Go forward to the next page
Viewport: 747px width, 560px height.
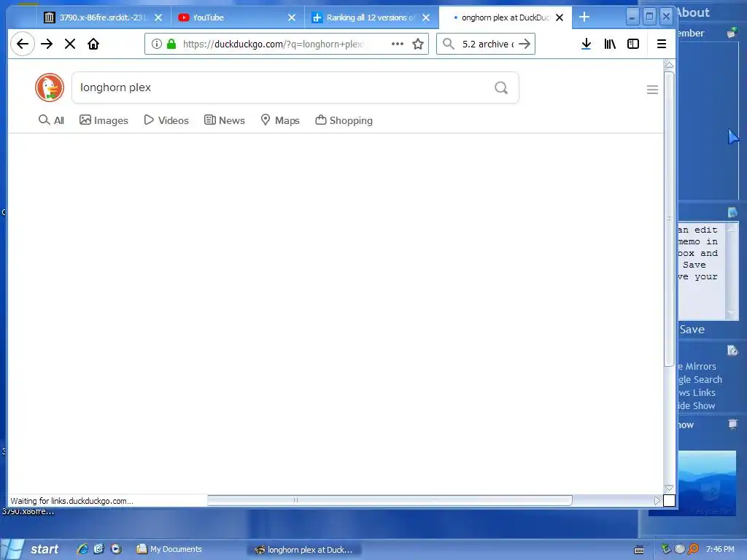pos(47,44)
